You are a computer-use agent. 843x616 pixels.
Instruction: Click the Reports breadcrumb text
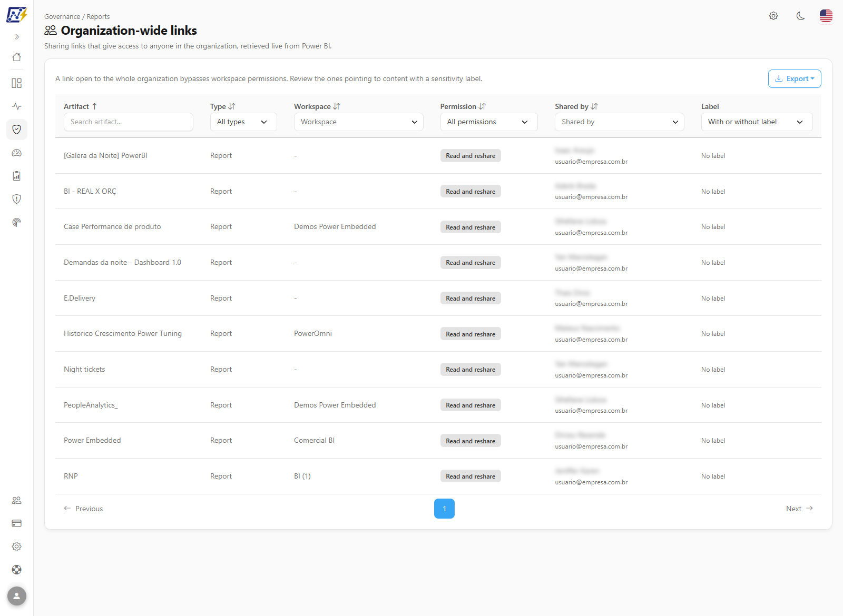(x=99, y=17)
